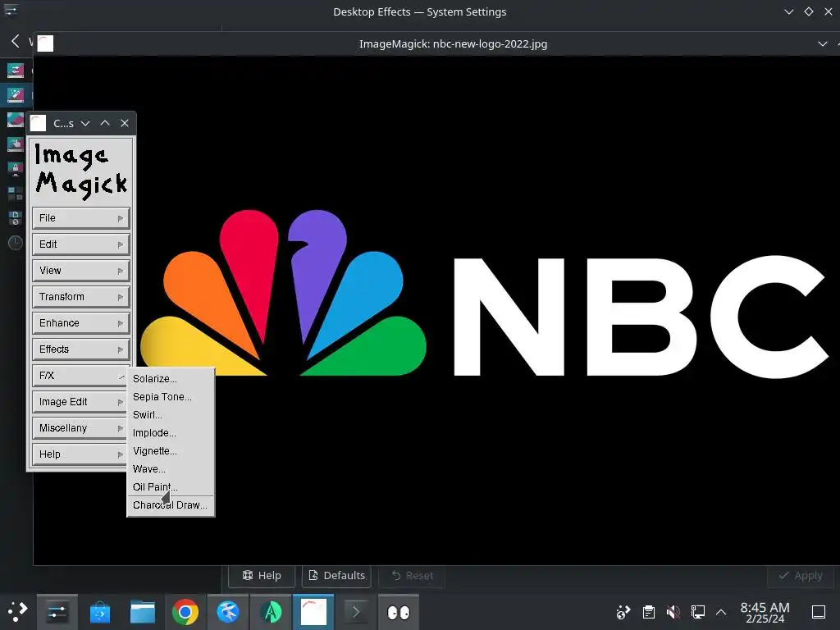Choose Sepia Tone... from F/X submenu

tap(171, 397)
